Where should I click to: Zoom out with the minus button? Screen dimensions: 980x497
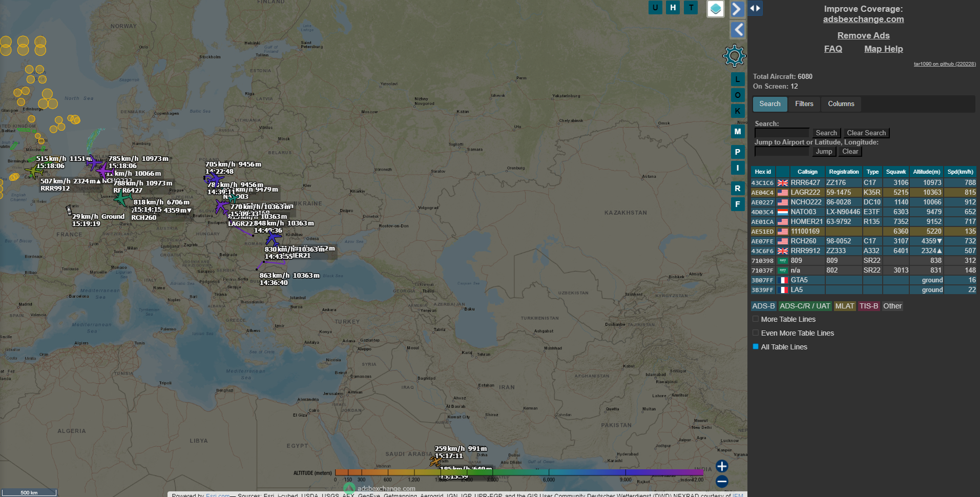(722, 481)
